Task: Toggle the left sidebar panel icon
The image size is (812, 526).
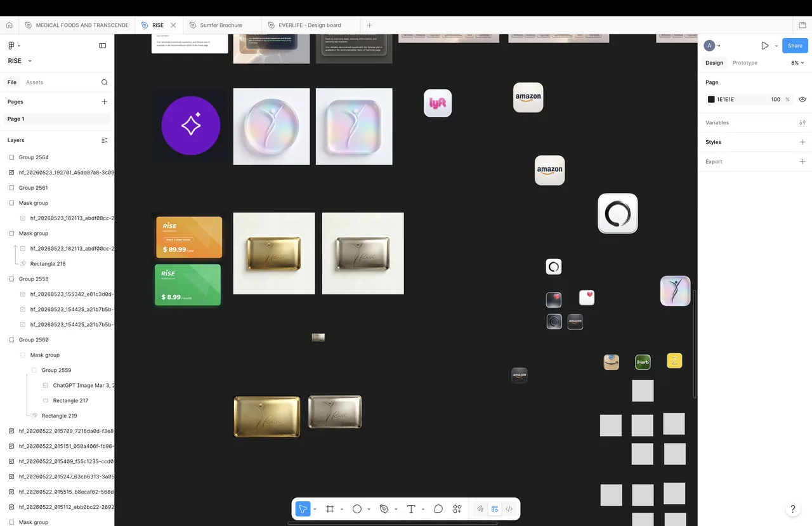Action: pyautogui.click(x=103, y=46)
